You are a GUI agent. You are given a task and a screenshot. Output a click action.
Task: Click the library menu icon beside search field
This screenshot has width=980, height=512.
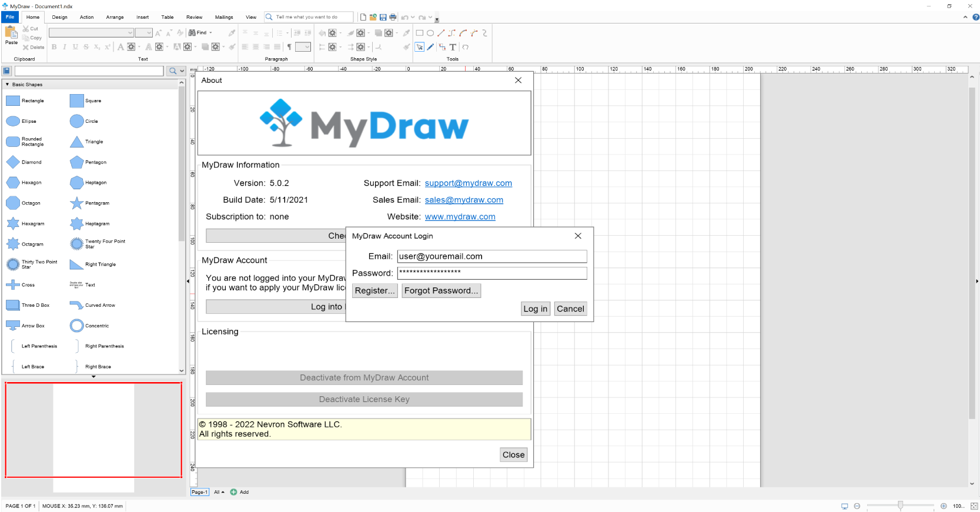[6, 71]
